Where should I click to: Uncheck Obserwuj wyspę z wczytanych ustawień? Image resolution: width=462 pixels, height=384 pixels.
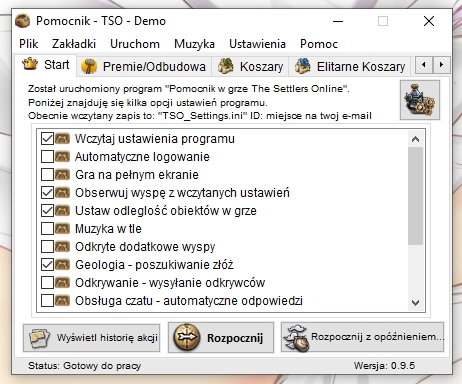point(47,192)
